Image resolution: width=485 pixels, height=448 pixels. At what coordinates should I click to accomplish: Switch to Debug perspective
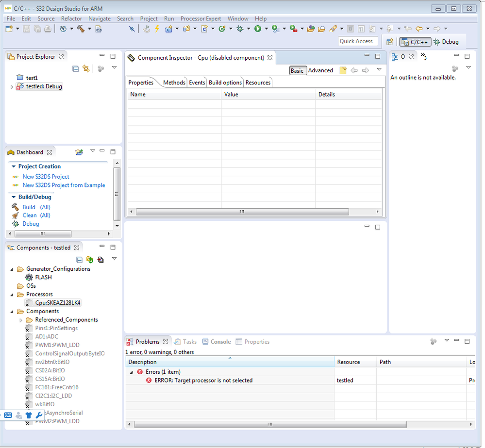(x=446, y=42)
